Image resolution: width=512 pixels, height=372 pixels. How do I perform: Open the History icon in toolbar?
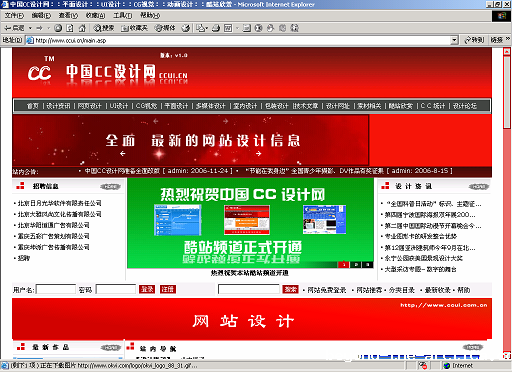[186, 28]
